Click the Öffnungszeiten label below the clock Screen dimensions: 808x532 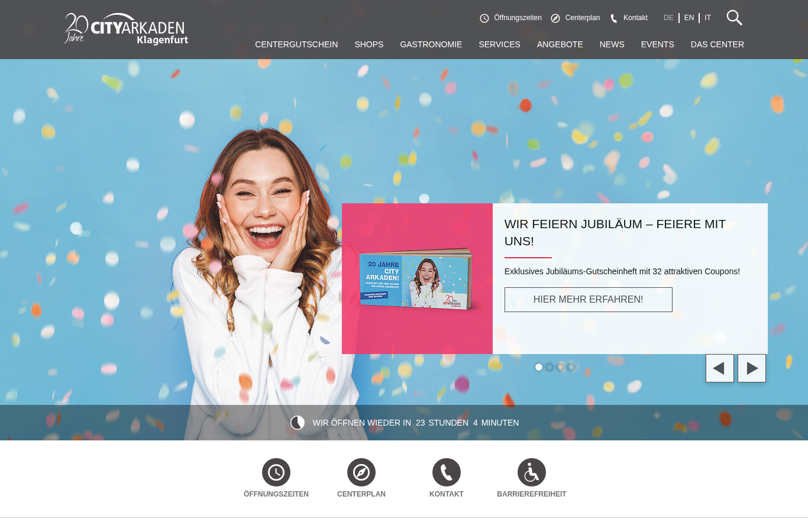tap(276, 494)
